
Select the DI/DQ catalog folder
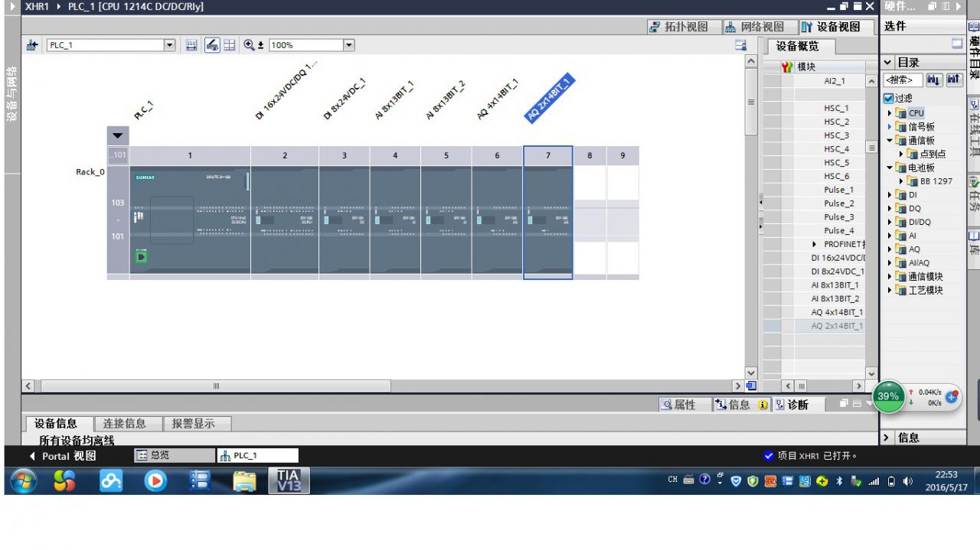(x=913, y=222)
